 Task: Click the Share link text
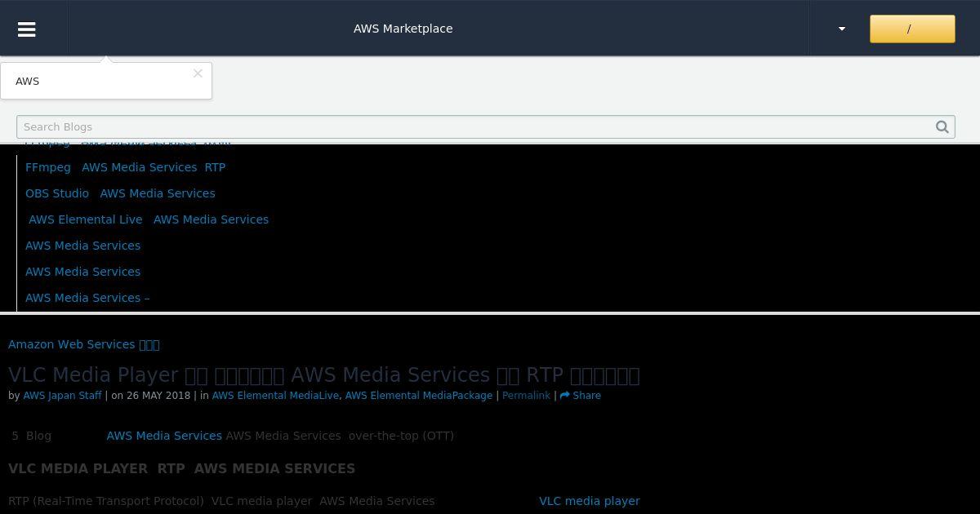[586, 396]
